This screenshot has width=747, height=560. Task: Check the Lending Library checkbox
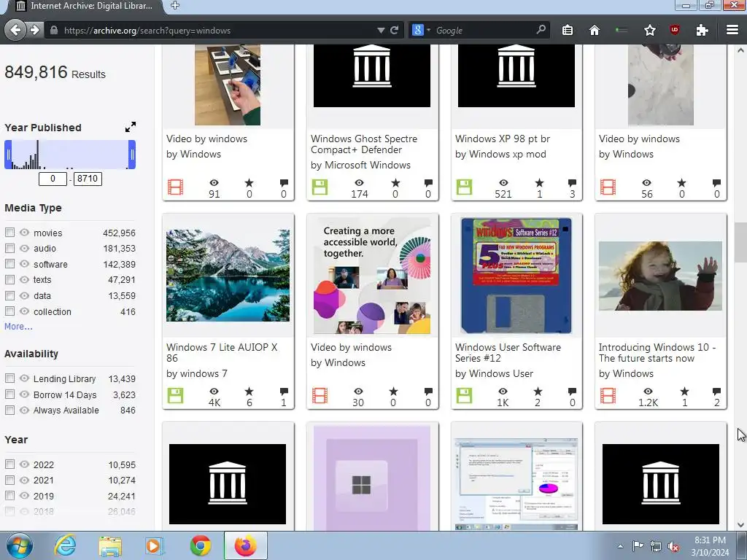pyautogui.click(x=9, y=378)
